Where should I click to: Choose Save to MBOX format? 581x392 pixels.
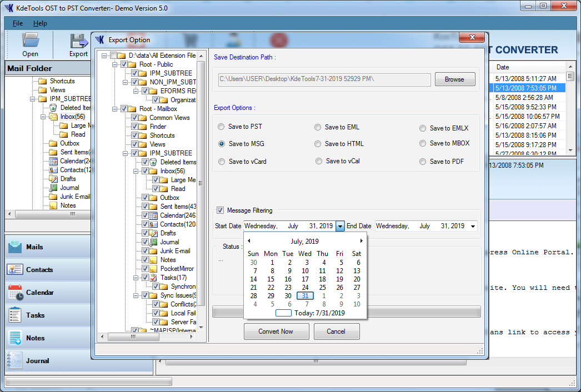tap(422, 143)
